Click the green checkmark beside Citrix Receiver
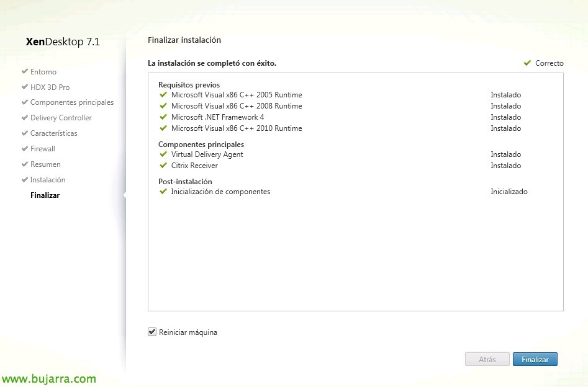Image resolution: width=588 pixels, height=387 pixels. pos(163,165)
